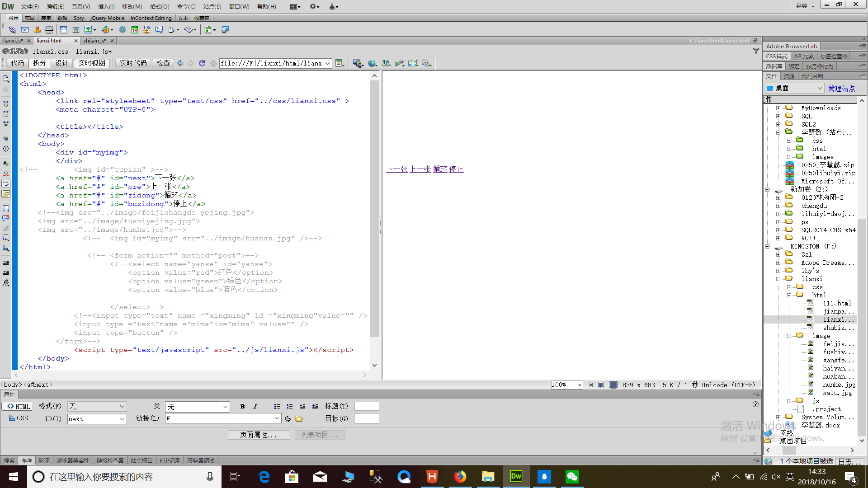
Task: Open the lianxi.css related file
Action: click(x=50, y=52)
